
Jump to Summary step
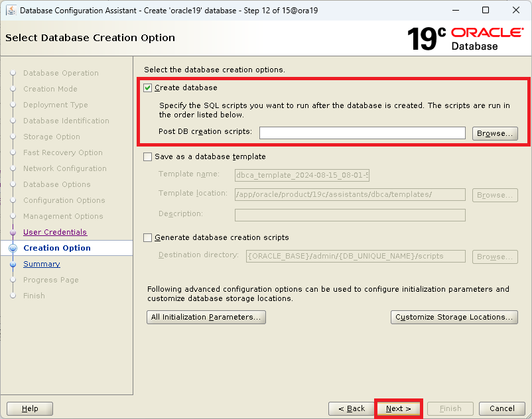[x=41, y=264]
